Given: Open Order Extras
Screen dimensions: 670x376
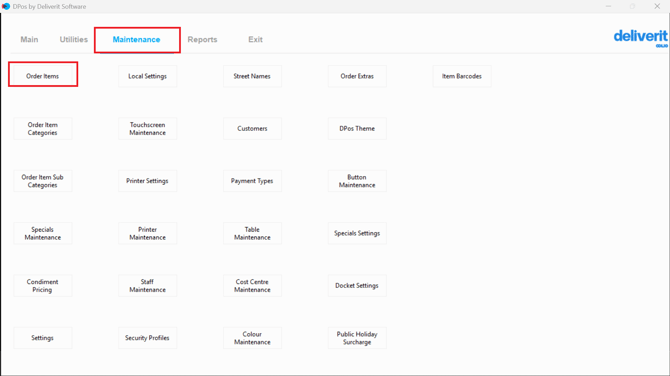Looking at the screenshot, I should pos(357,76).
